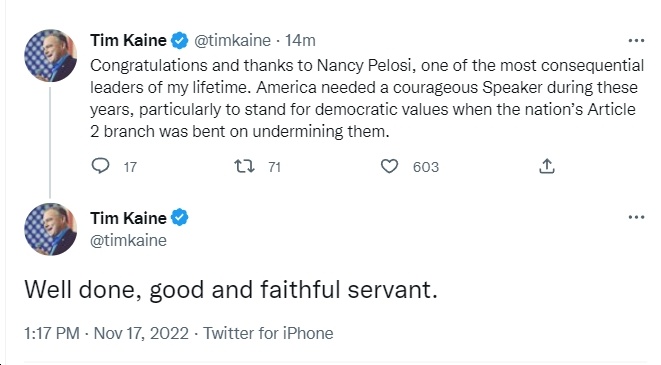Click the 1:17 PM · Nov 17, 2022 timestamp
The height and width of the screenshot is (365, 661).
point(106,333)
